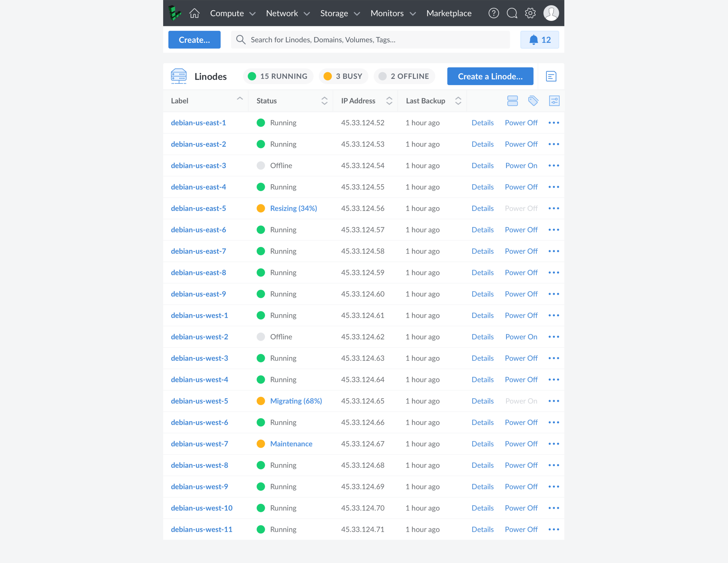The width and height of the screenshot is (728, 563).
Task: Click the Linodes server icon in header
Action: (179, 76)
